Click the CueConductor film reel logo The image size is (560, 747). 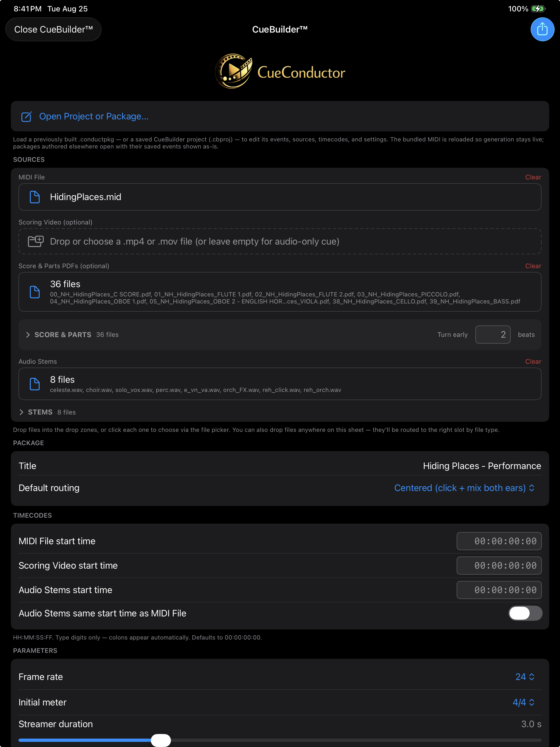tap(234, 71)
